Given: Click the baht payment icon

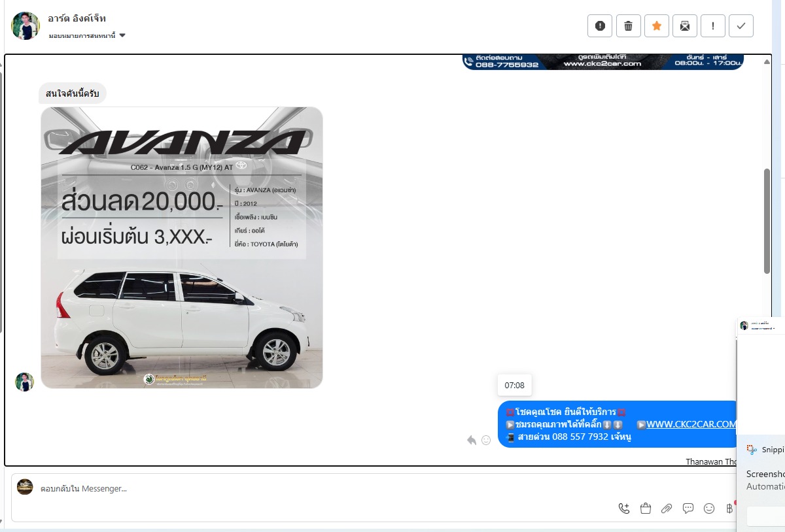Looking at the screenshot, I should [730, 508].
